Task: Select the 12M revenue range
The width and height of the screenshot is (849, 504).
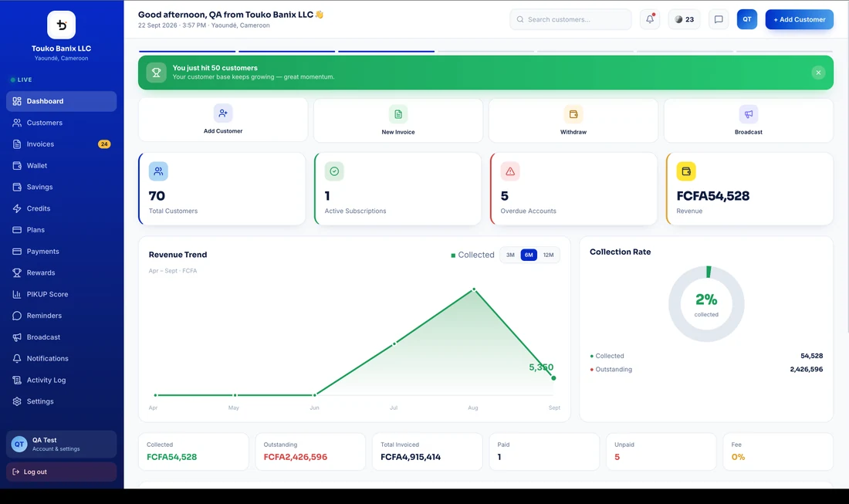Action: click(x=549, y=255)
